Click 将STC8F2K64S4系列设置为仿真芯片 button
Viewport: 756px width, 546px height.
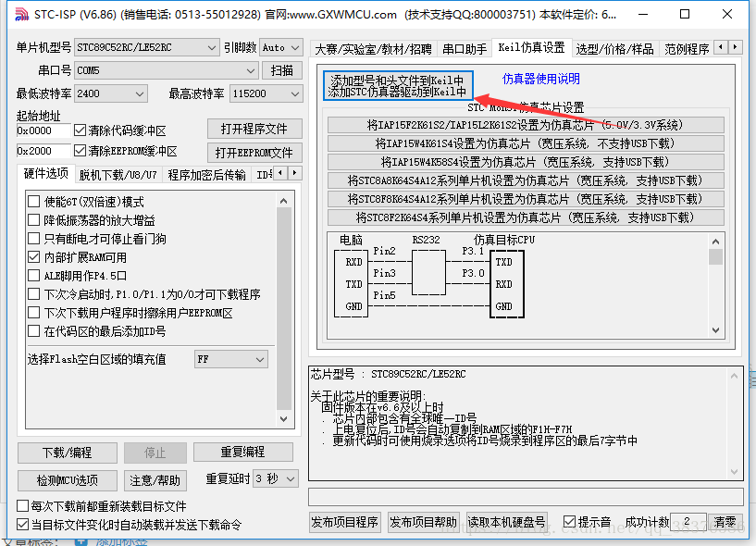[526, 218]
